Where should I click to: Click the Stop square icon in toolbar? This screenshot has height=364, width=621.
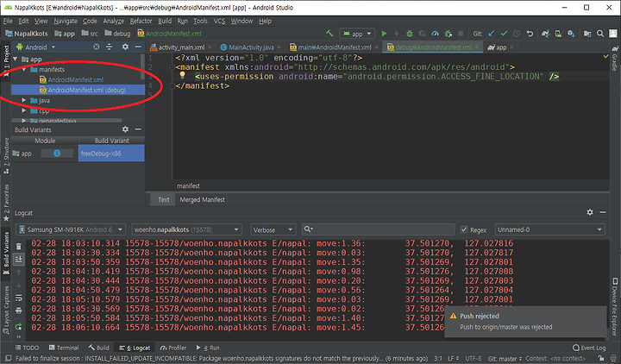461,34
